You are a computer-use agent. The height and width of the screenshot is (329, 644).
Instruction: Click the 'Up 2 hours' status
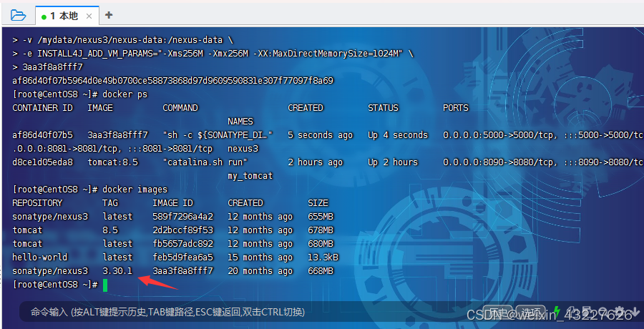pyautogui.click(x=393, y=162)
